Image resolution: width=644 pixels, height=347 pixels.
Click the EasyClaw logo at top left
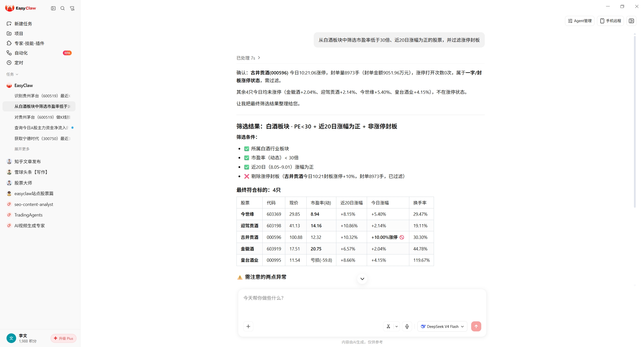pyautogui.click(x=21, y=8)
